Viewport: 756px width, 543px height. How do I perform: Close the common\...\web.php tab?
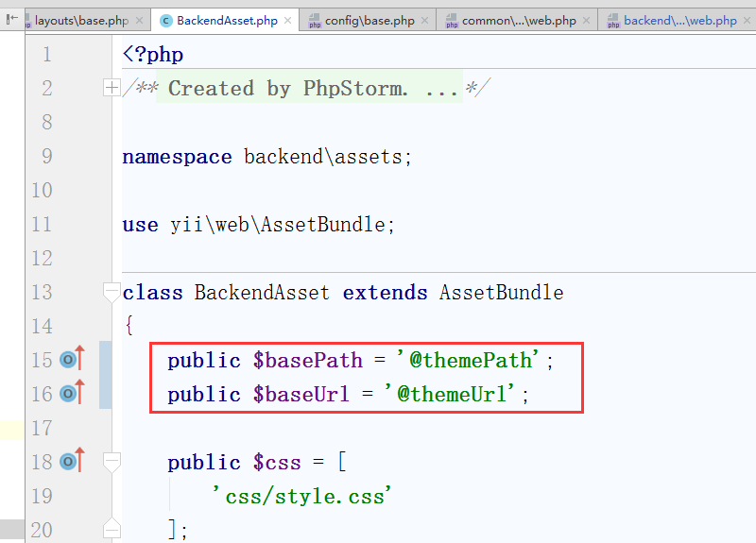tap(586, 21)
